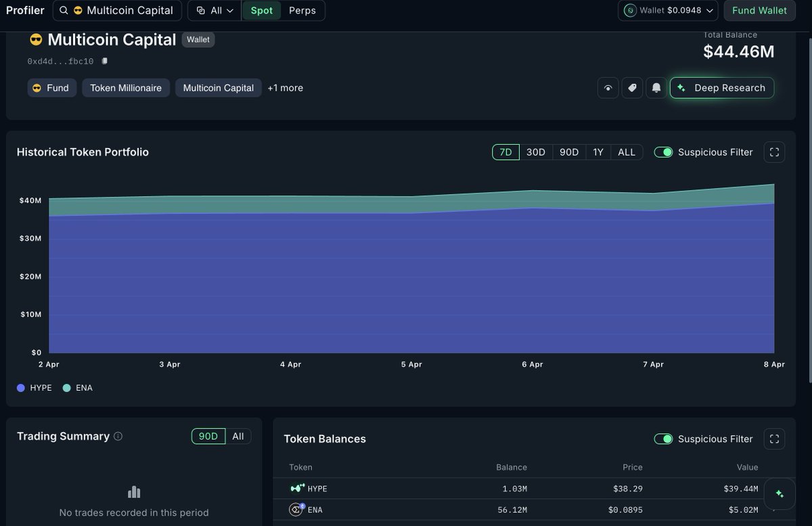Expand Historical Token Portfolio chart fullscreen
The width and height of the screenshot is (812, 526).
[774, 152]
